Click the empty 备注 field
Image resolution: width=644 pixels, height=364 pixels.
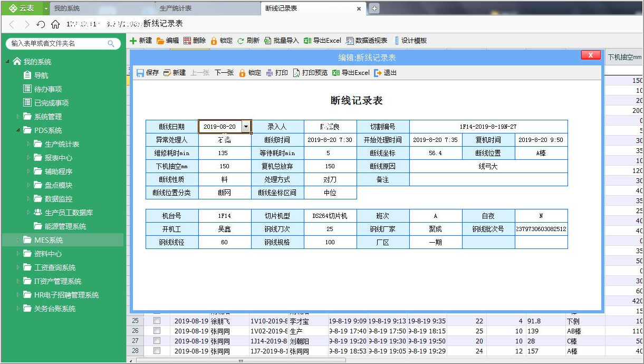click(x=488, y=179)
